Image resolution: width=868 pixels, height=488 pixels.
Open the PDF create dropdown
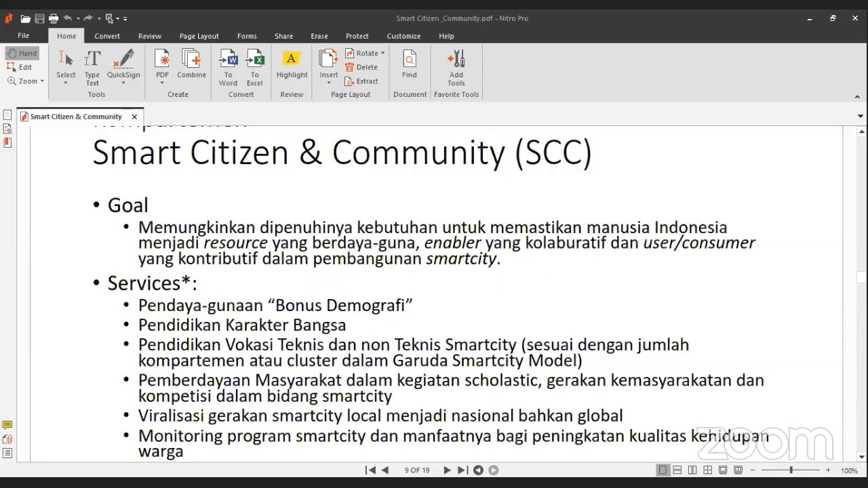pyautogui.click(x=162, y=83)
